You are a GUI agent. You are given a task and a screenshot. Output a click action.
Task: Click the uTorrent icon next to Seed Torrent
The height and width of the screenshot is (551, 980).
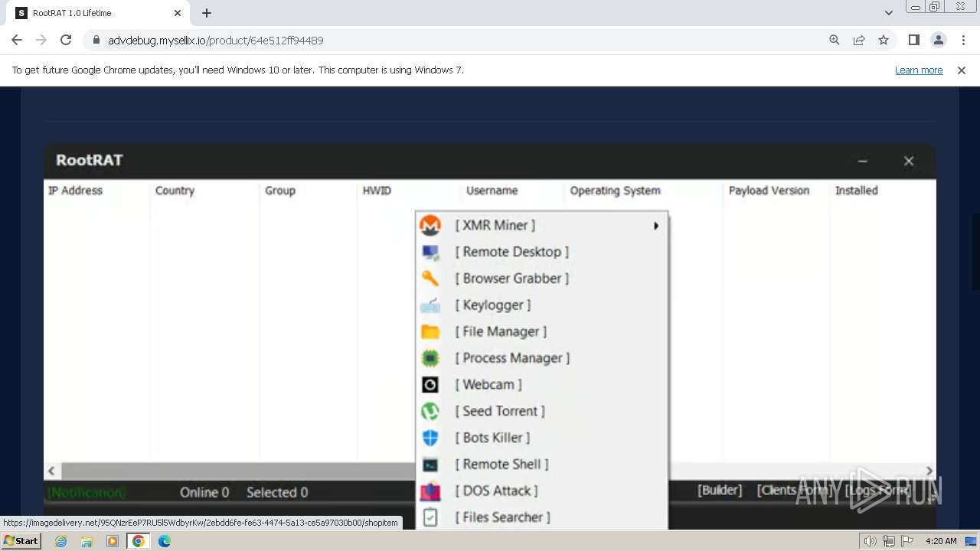(x=430, y=411)
